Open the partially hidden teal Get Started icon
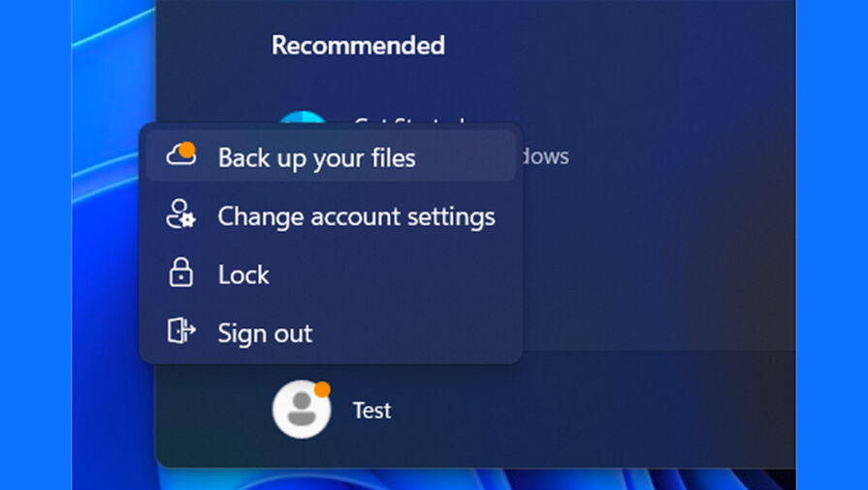This screenshot has width=868, height=490. tap(302, 116)
